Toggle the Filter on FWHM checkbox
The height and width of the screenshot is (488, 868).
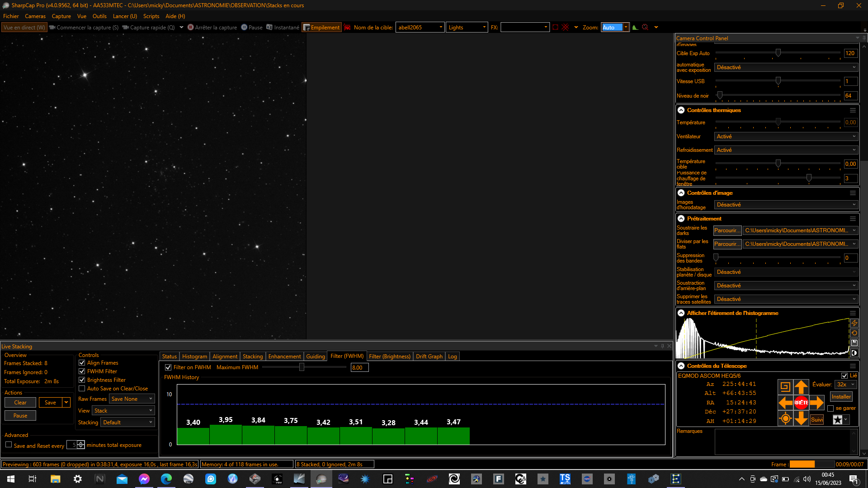point(168,367)
